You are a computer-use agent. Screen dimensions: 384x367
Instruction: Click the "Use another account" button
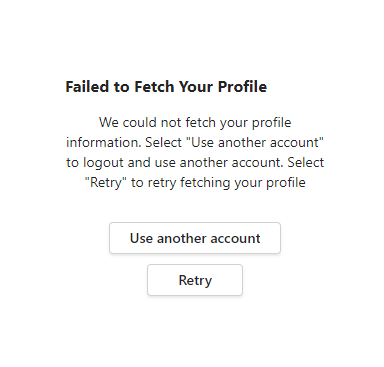tap(195, 238)
